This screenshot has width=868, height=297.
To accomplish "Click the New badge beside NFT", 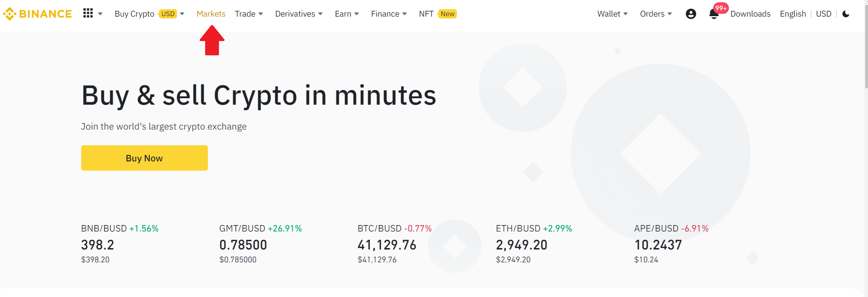I will (447, 14).
